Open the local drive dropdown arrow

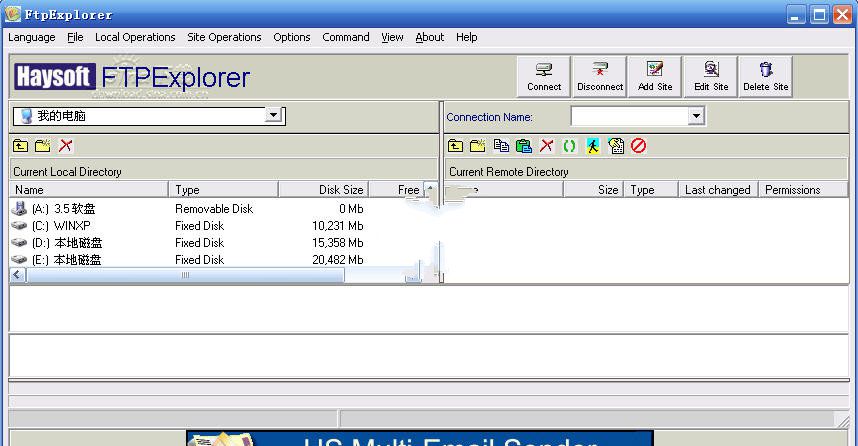click(273, 115)
